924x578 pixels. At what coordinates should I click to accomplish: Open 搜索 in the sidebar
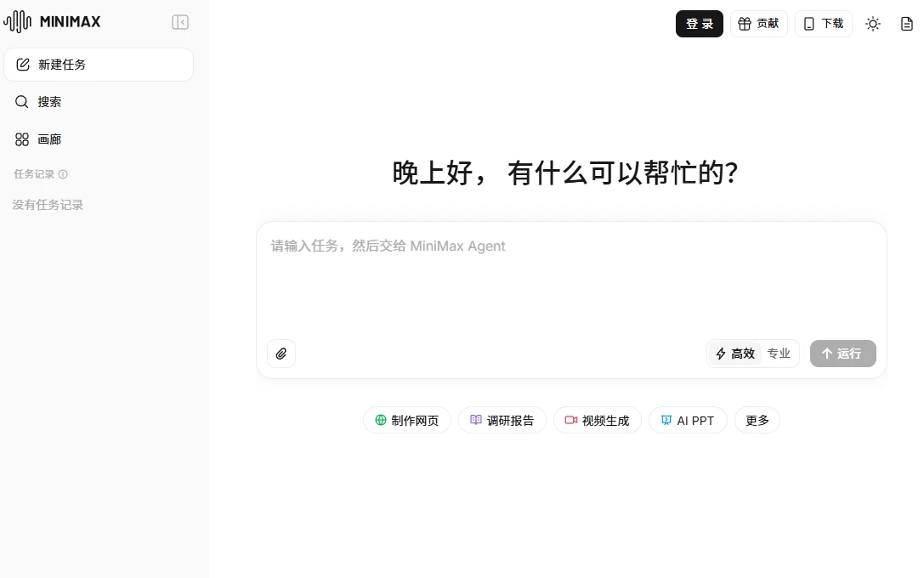[49, 102]
